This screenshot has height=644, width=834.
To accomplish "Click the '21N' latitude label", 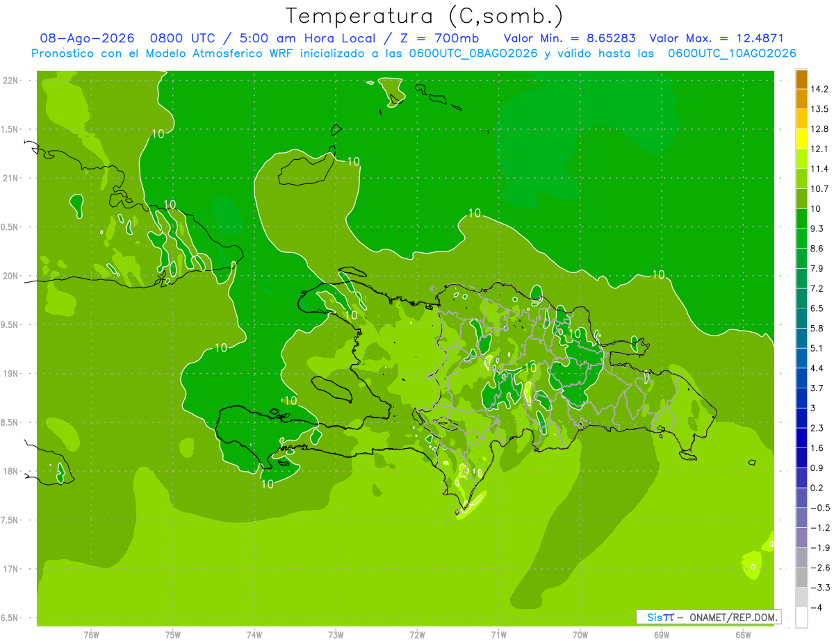I will (x=12, y=179).
